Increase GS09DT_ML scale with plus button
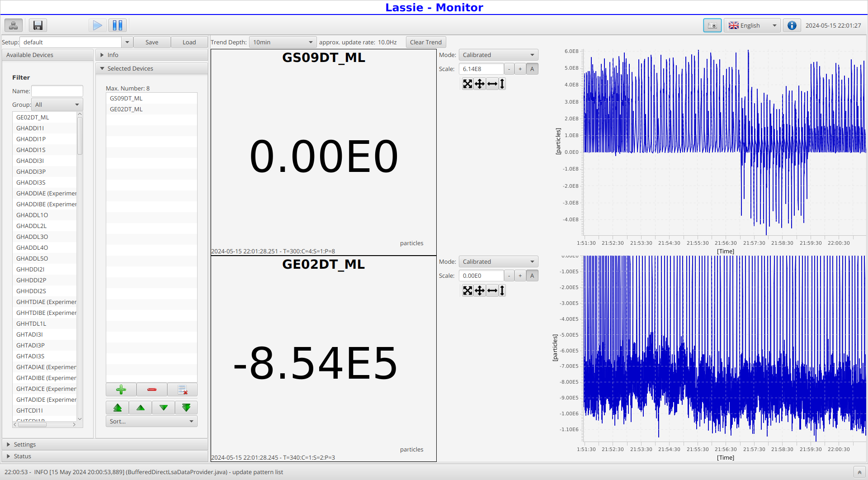The image size is (868, 480). (x=520, y=69)
